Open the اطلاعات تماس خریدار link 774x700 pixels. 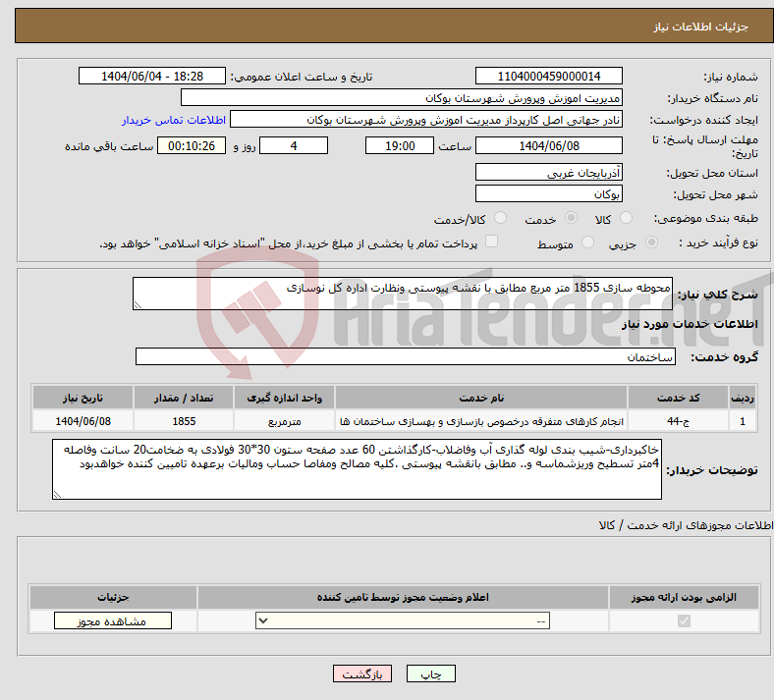[x=174, y=120]
